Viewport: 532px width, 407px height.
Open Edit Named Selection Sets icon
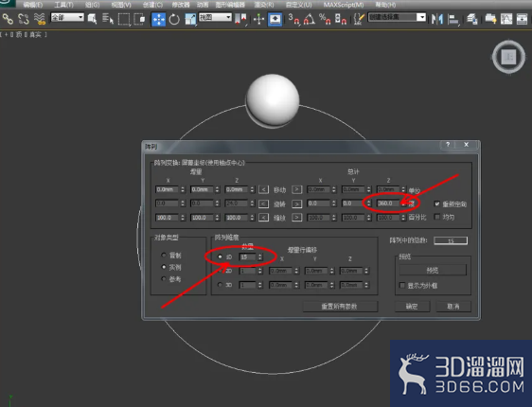[358, 19]
